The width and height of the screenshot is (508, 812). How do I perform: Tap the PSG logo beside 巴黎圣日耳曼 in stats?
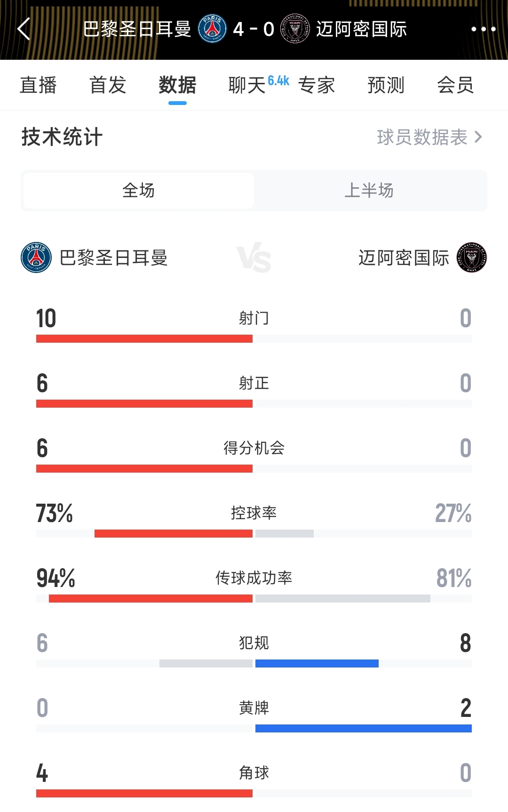(x=36, y=257)
